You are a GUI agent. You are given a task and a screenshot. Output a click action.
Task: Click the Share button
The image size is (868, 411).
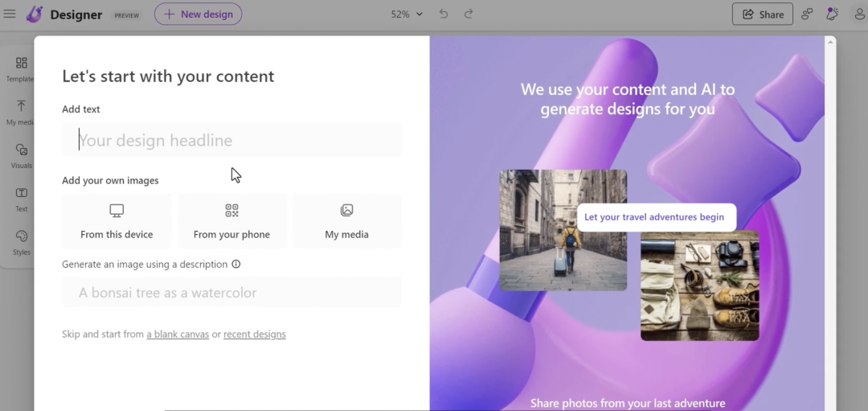click(x=762, y=14)
